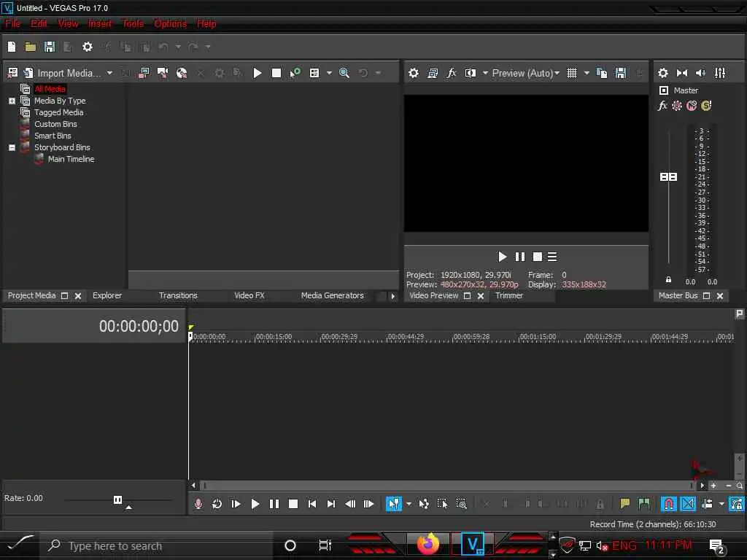Start media preview in Project Media toolbar
Screen dimensions: 747x560
(258, 73)
